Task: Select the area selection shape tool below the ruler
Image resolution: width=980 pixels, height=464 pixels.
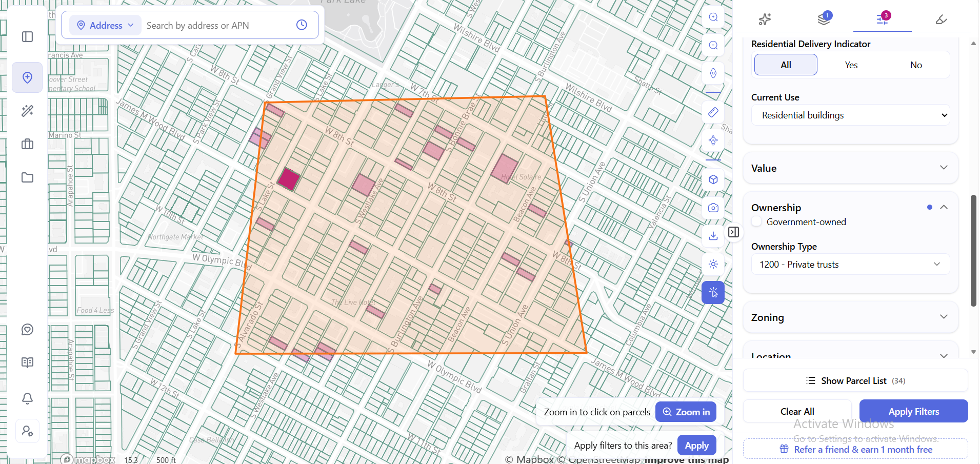Action: (x=713, y=140)
